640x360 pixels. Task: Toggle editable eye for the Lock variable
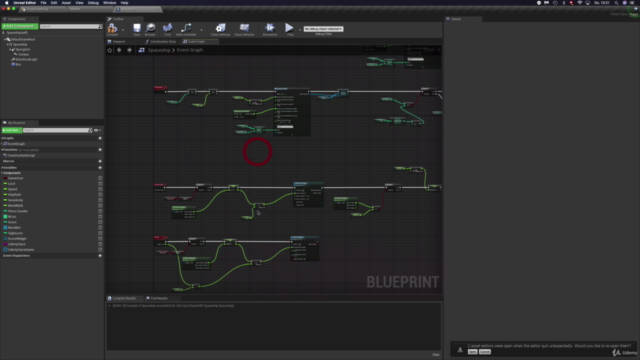(x=100, y=184)
